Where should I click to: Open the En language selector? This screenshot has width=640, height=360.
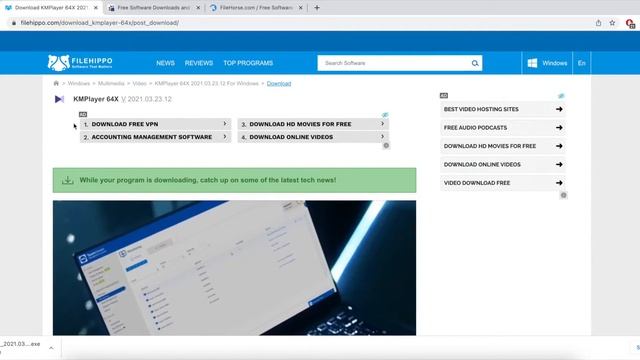coord(582,63)
